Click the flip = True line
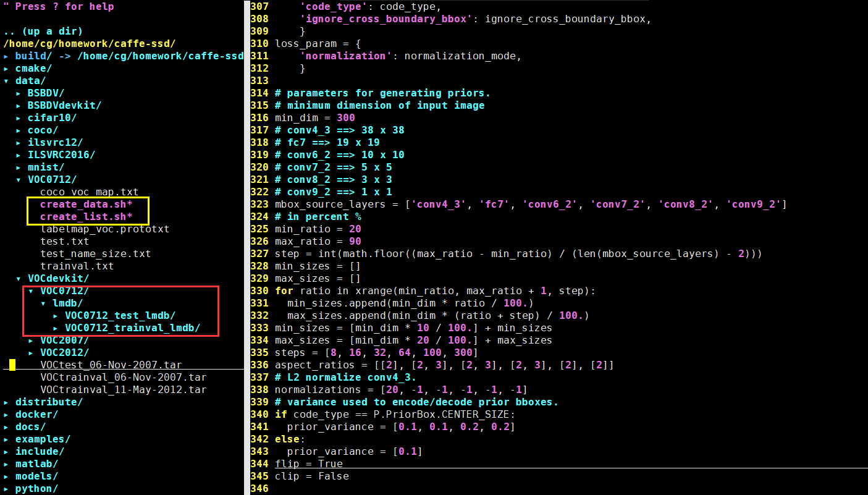This screenshot has width=868, height=495. [x=309, y=464]
